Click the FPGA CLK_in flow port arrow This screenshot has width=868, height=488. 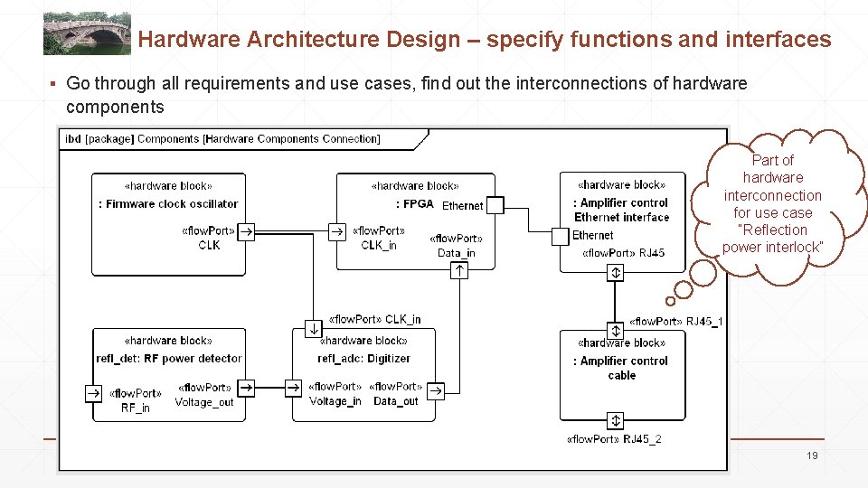tap(337, 232)
